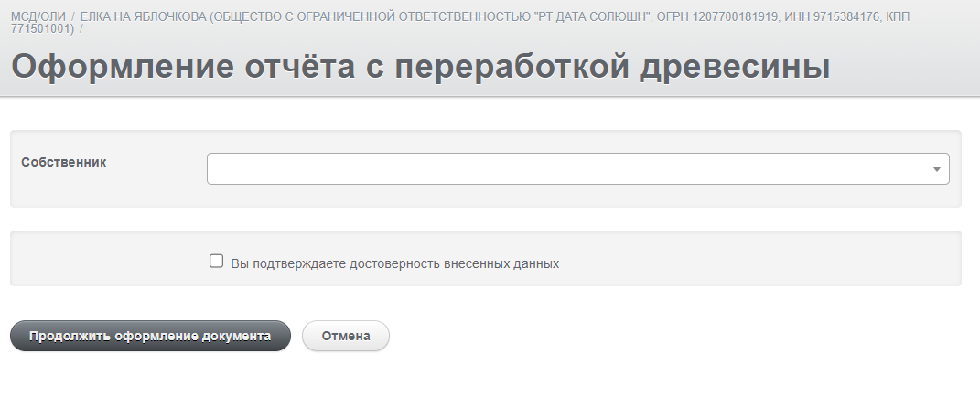The image size is (980, 419).
Task: Click 'Продолжить оформление документа' button
Action: pos(150,336)
